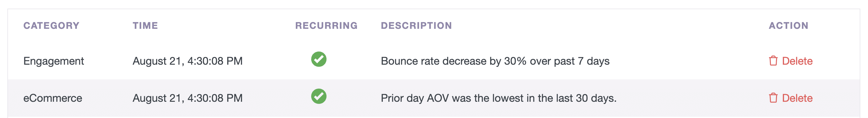Select the Engagement category cell

pos(54,61)
